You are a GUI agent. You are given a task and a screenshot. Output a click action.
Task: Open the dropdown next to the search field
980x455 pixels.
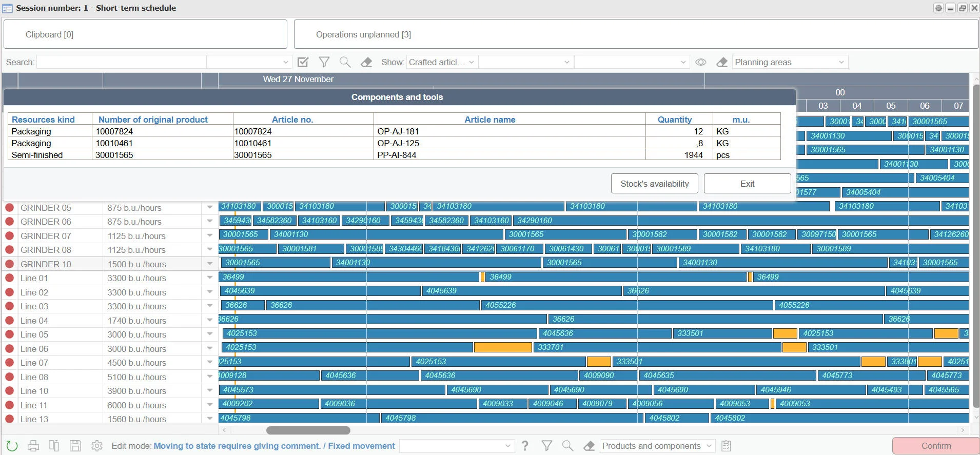click(249, 62)
